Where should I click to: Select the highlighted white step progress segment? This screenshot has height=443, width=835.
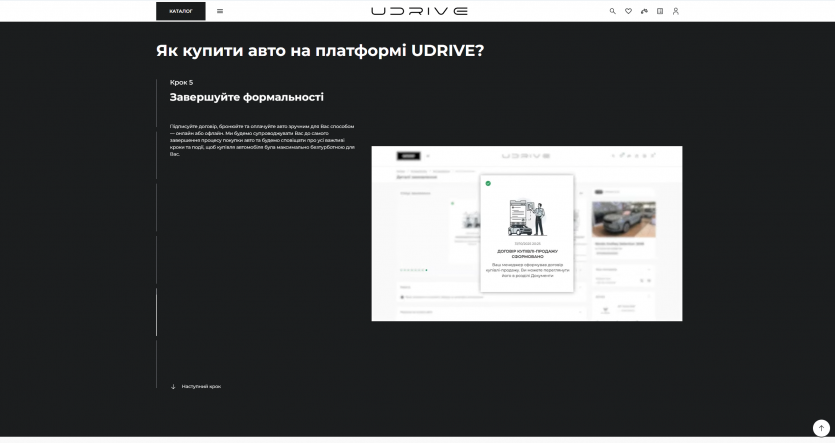pyautogui.click(x=156, y=312)
